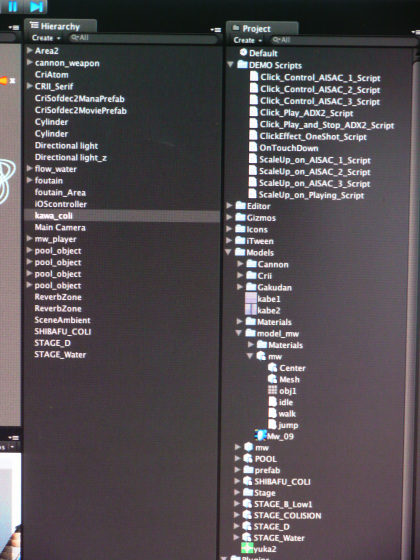Click the Icons folder icon
The image size is (420, 560).
[240, 229]
